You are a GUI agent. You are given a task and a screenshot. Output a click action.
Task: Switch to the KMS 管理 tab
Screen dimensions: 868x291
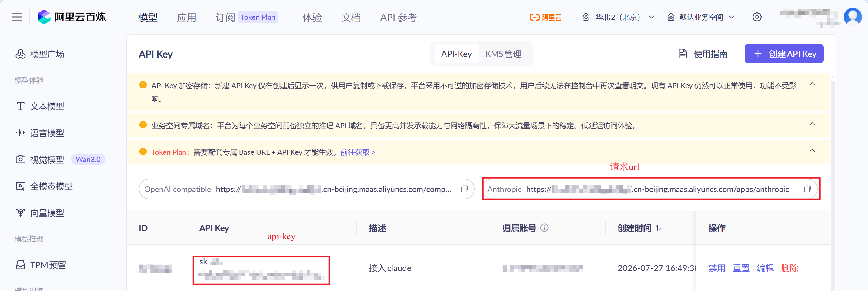(x=503, y=54)
